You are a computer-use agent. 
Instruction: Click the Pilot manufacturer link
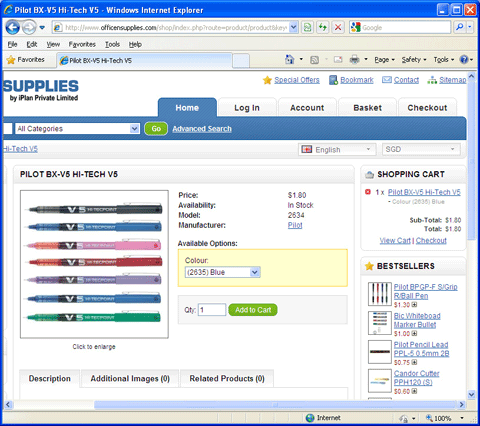[295, 225]
